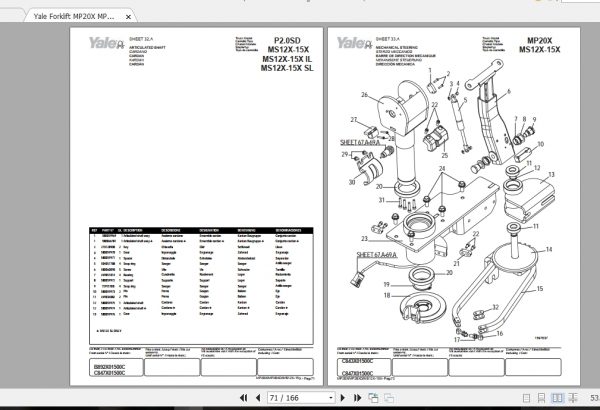This screenshot has height=410, width=600.
Task: Switch to continuous page view
Action: 541,398
